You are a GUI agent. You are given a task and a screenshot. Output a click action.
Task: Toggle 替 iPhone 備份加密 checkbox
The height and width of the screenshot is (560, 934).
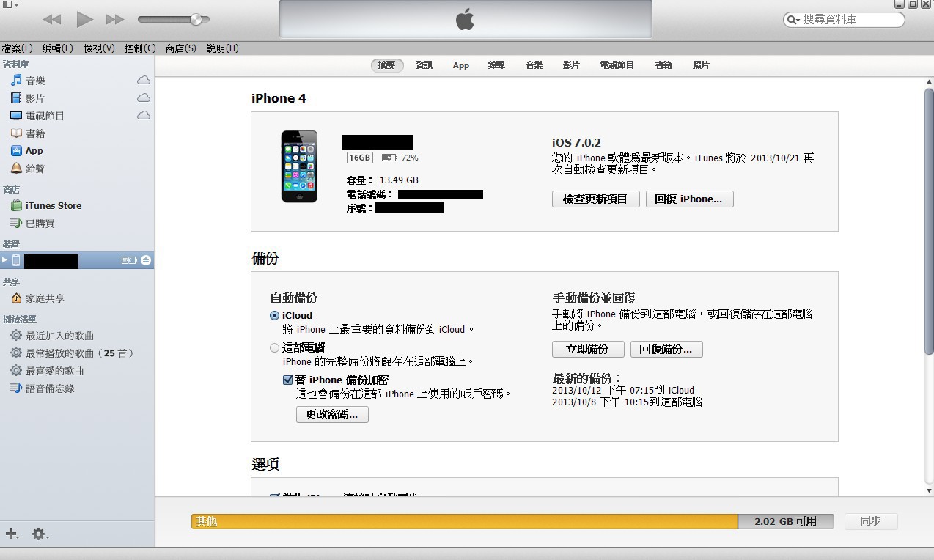coord(288,380)
